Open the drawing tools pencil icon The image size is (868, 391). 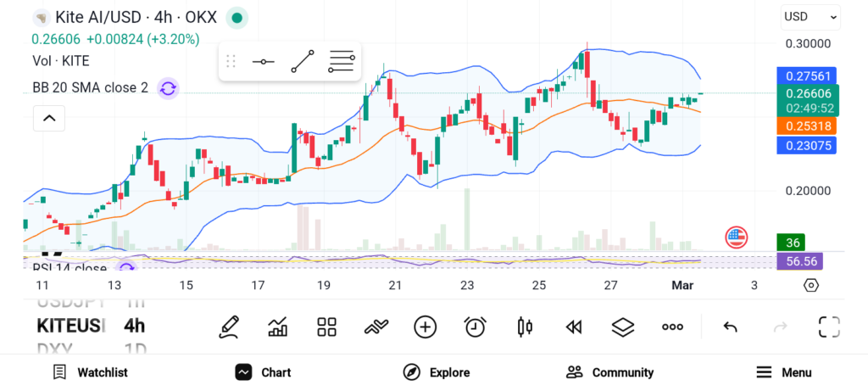(x=228, y=327)
